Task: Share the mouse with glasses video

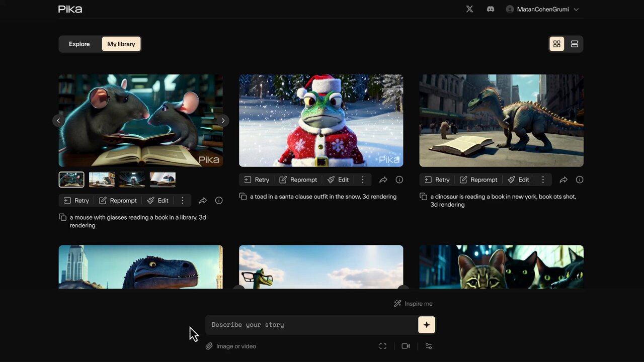Action: point(203,200)
